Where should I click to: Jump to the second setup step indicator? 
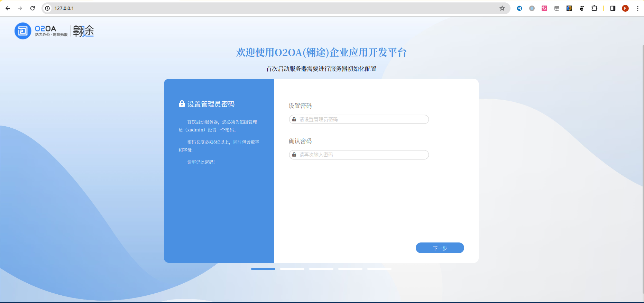tap(292, 269)
